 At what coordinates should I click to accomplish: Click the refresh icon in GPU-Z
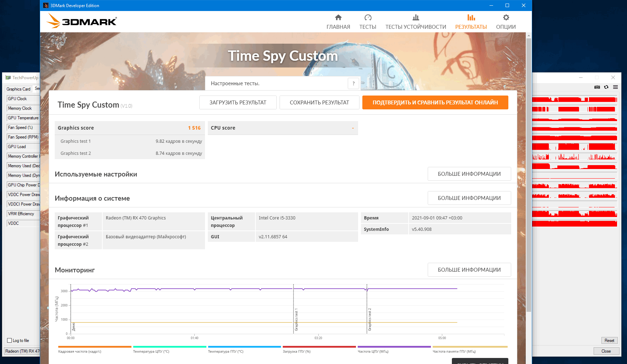point(606,87)
